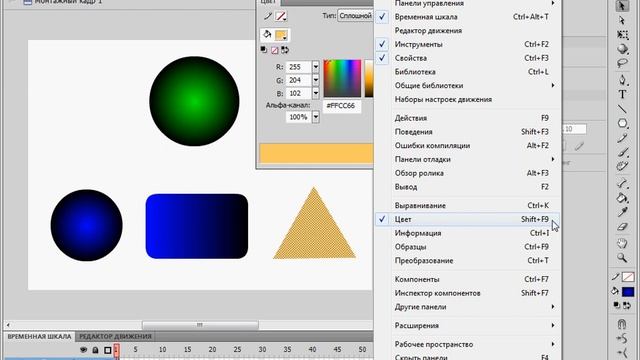Click Color panel stroke pencil icon

click(268, 16)
